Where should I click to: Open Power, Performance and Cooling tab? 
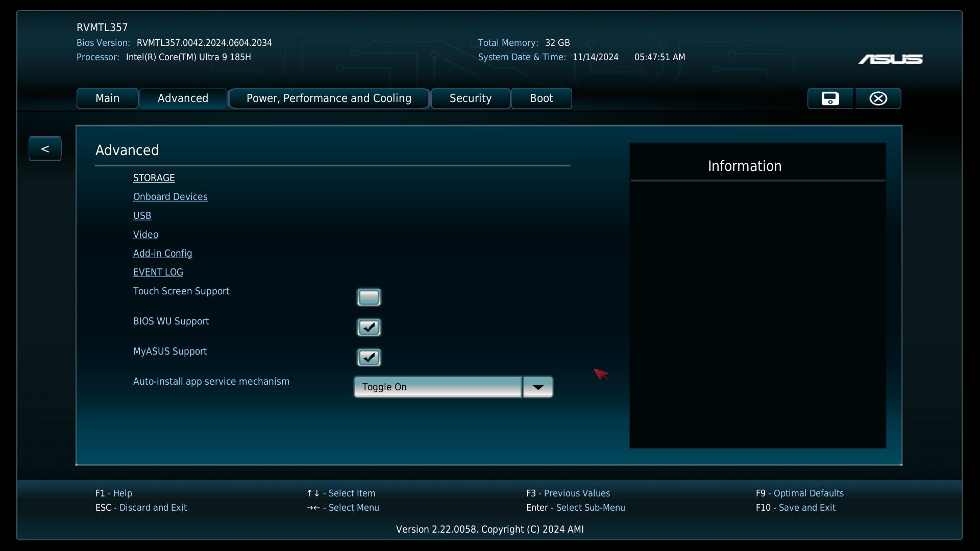coord(329,98)
